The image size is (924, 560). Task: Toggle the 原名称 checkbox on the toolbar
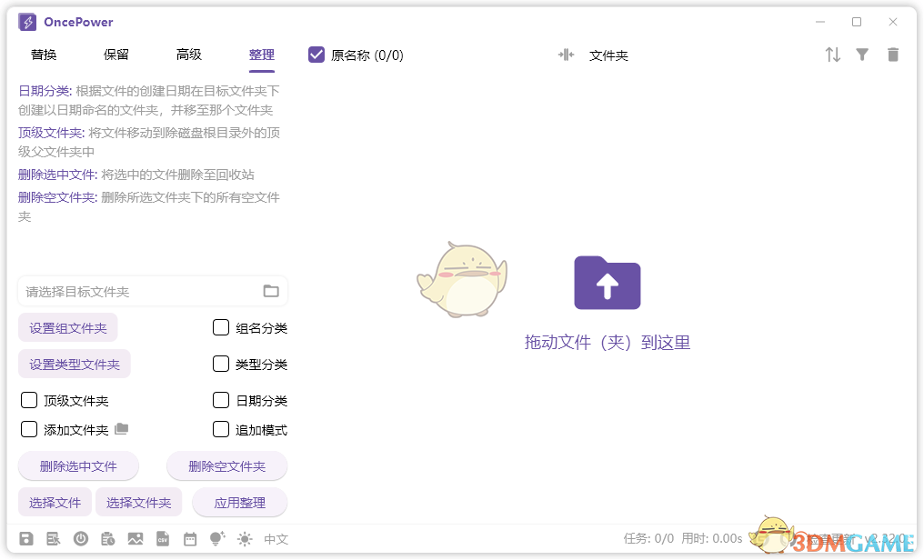point(316,55)
